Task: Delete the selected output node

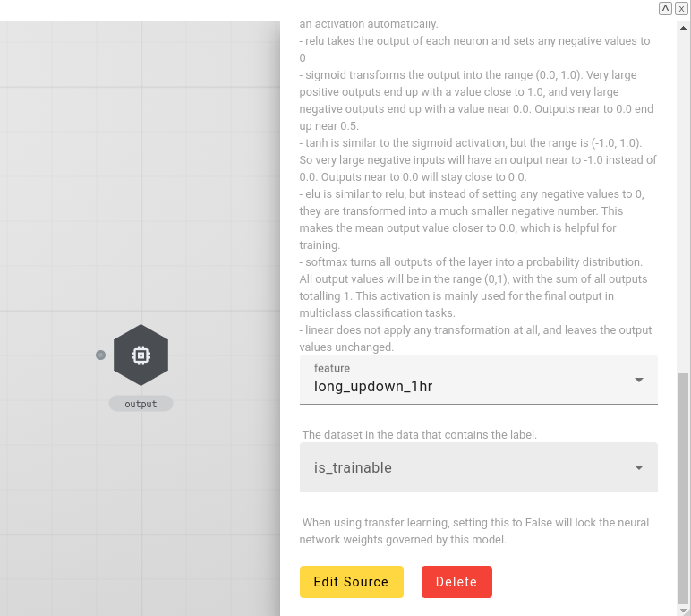Action: pyautogui.click(x=456, y=582)
